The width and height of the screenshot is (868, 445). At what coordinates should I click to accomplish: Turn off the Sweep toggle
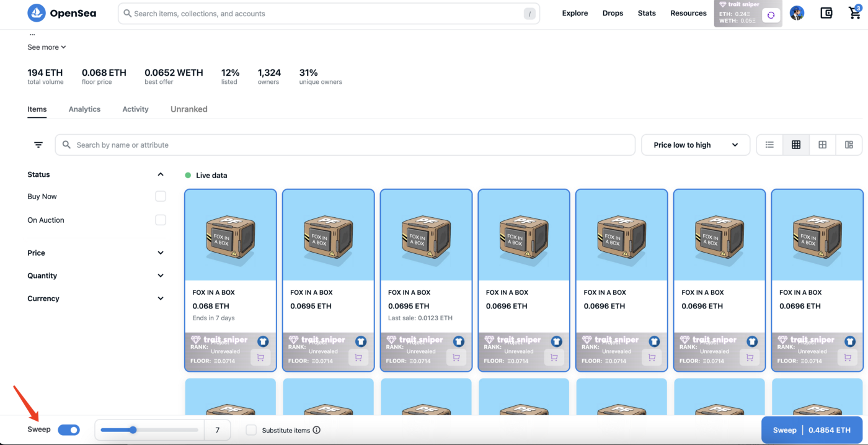(69, 429)
